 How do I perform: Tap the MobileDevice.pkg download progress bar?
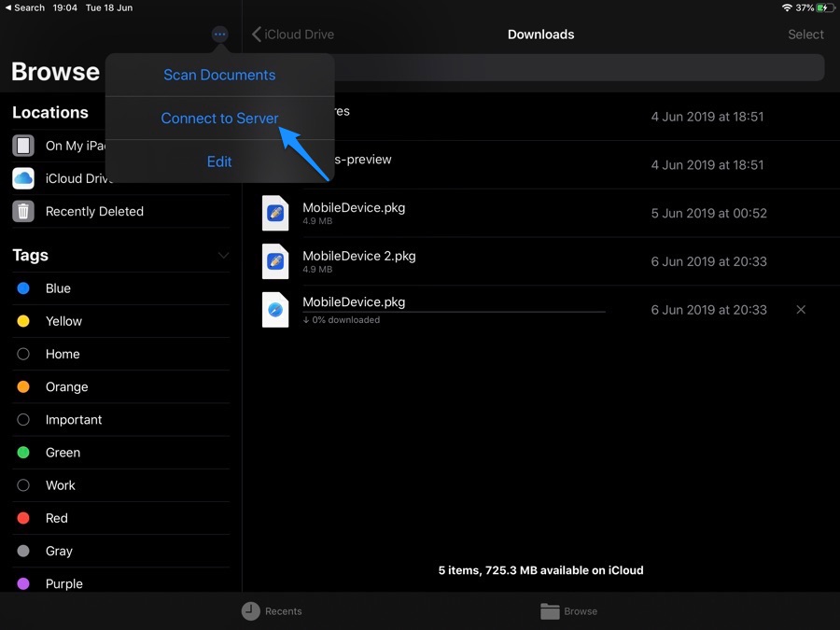454,311
